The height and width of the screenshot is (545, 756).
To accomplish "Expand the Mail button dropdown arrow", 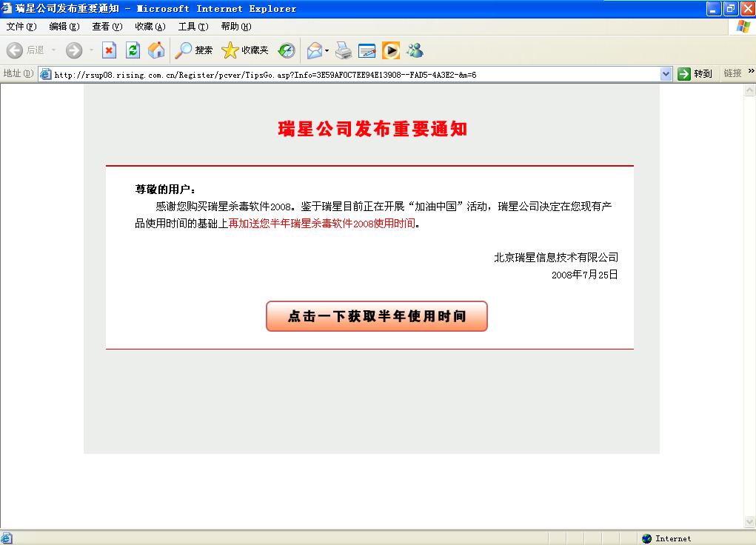I will click(327, 50).
